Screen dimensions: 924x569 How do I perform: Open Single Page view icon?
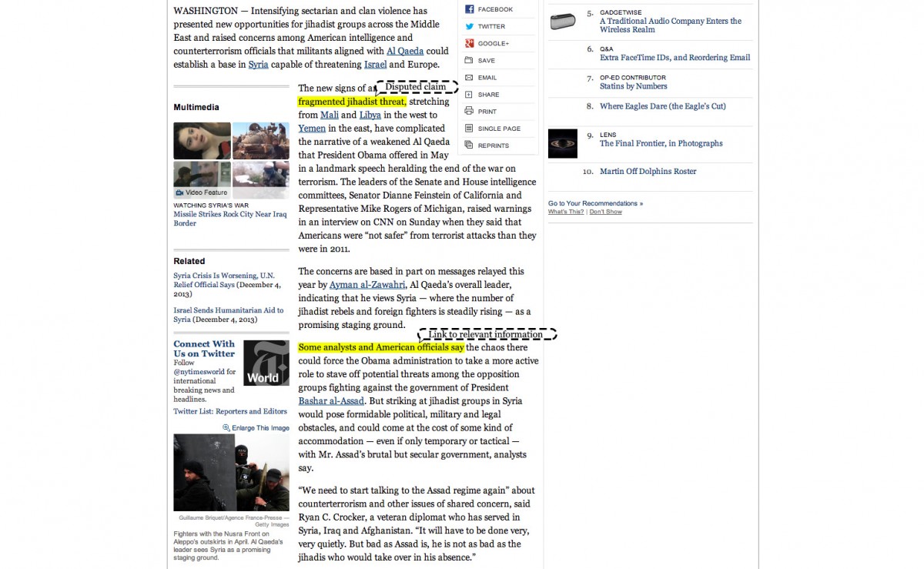tap(469, 129)
